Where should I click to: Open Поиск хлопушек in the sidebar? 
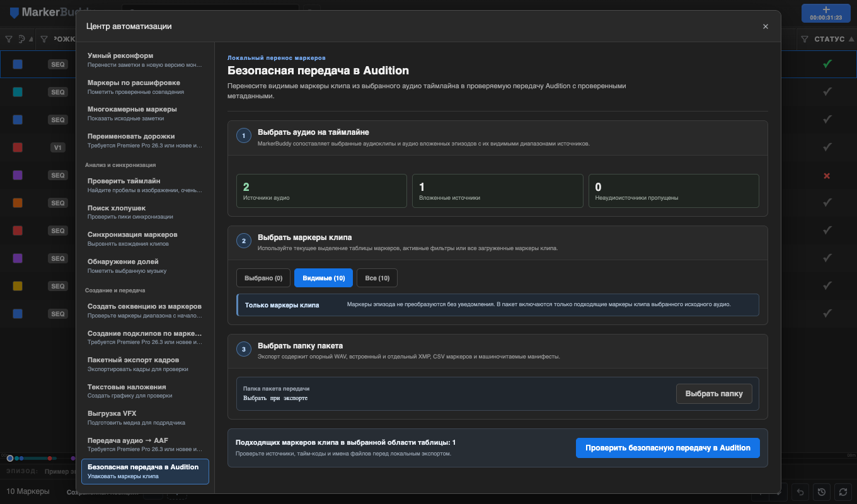point(145,212)
